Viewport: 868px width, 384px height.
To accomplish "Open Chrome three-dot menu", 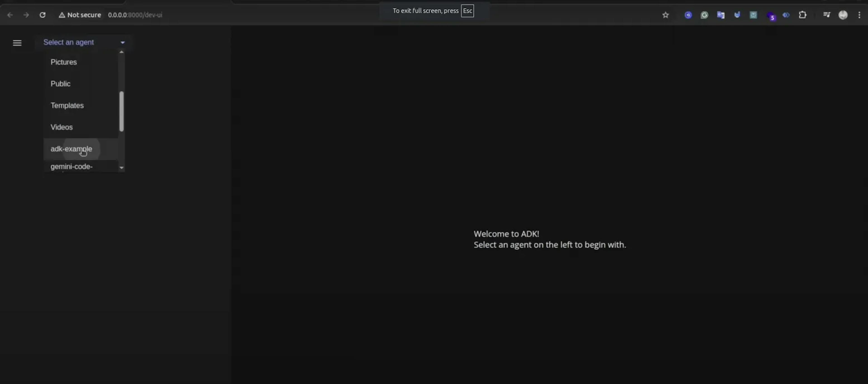I will [x=859, y=15].
